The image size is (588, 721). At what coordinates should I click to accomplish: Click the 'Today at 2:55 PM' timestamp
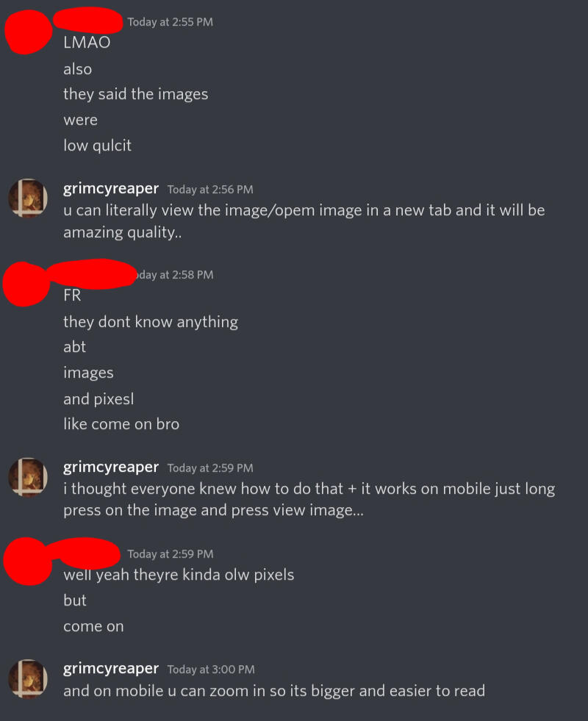(170, 22)
